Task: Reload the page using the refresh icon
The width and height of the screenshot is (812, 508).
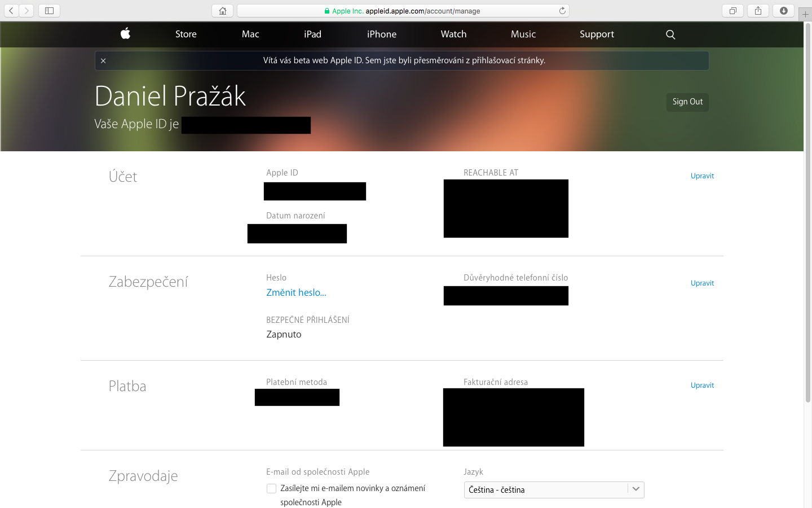Action: [562, 11]
